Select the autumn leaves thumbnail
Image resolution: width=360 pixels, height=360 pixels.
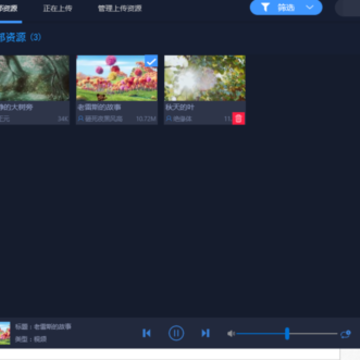click(x=205, y=78)
